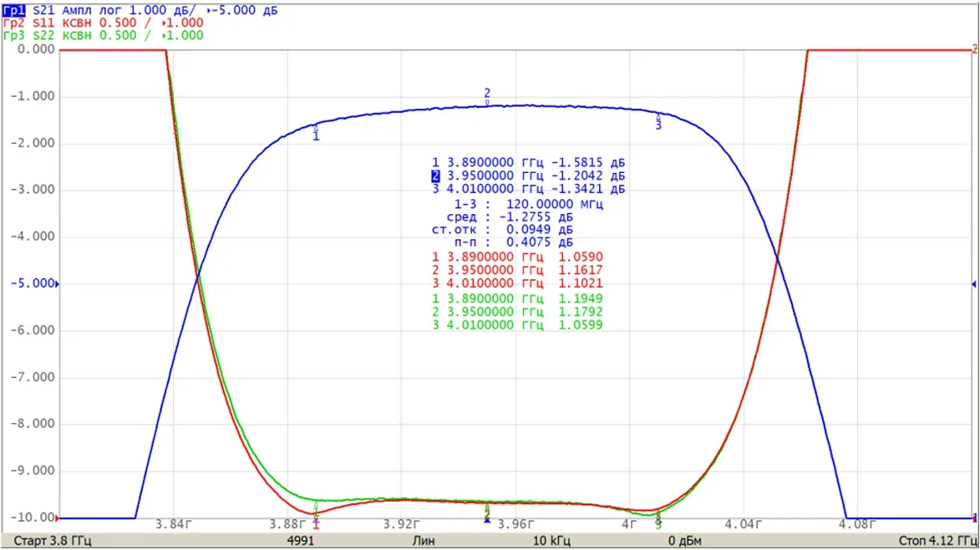
Task: Pick marker 1 on the blue S21 curve
Action: pyautogui.click(x=316, y=132)
